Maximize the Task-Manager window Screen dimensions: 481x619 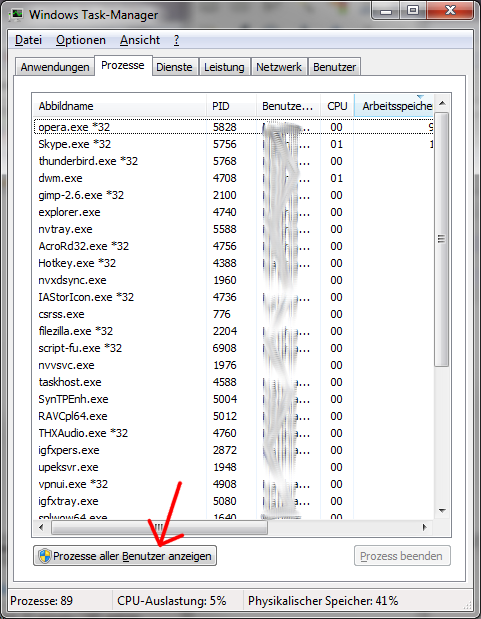(x=413, y=11)
